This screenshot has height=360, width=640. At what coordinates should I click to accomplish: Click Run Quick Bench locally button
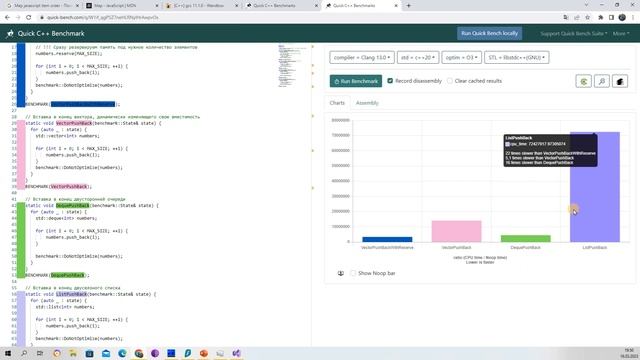tap(489, 33)
